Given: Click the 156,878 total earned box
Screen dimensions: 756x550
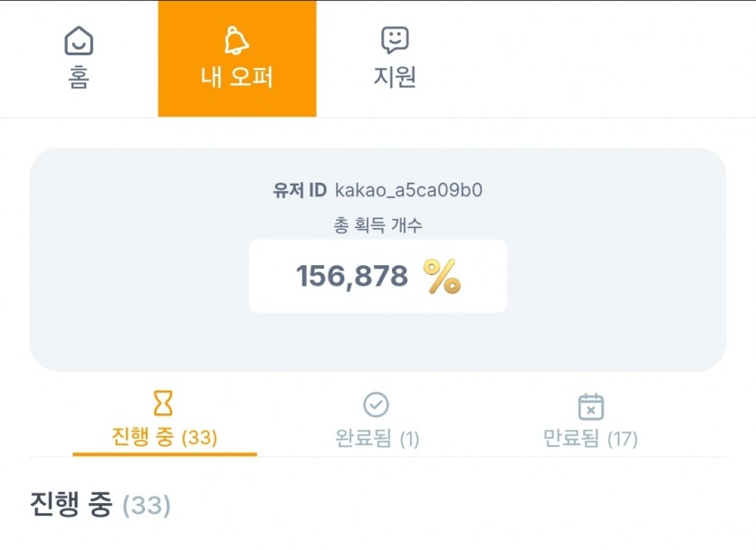Looking at the screenshot, I should tap(378, 276).
